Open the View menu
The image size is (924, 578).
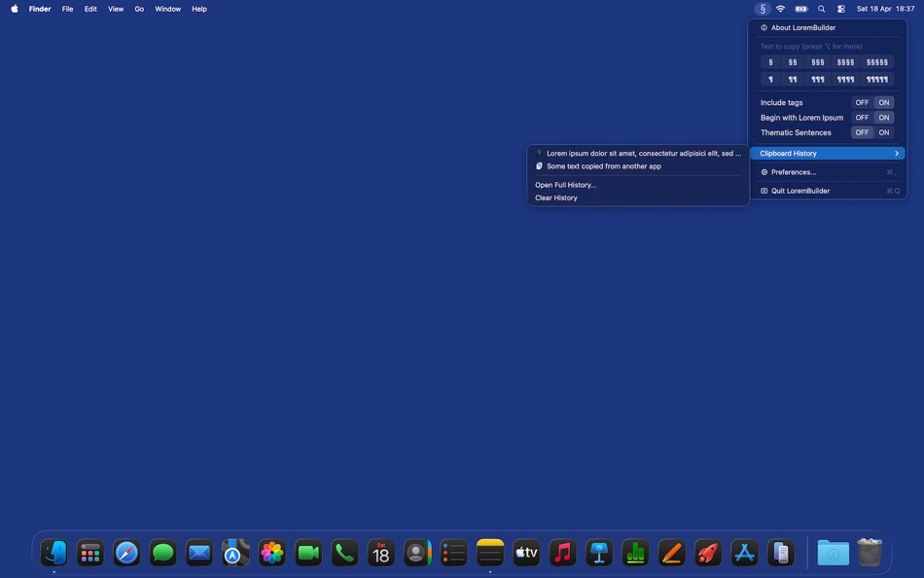[x=116, y=9]
